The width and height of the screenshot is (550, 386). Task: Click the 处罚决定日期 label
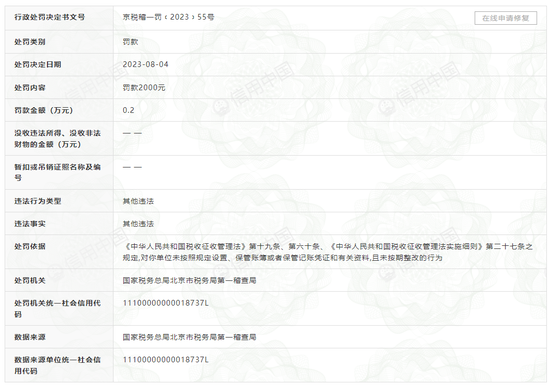click(x=38, y=65)
